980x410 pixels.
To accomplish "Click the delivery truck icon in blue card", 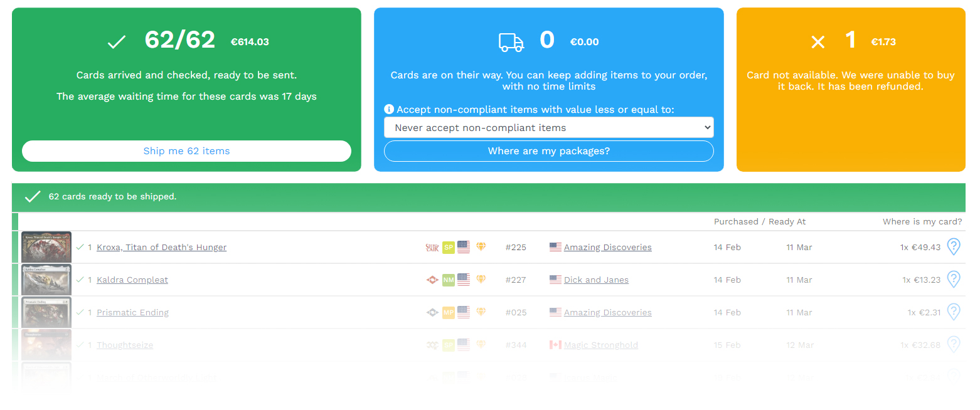I will point(511,42).
